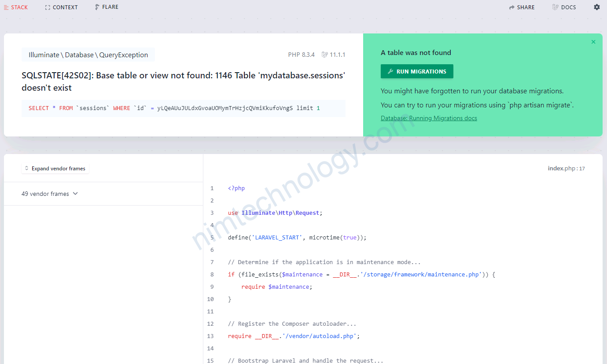
Task: Click the Share arrow icon
Action: click(x=512, y=7)
